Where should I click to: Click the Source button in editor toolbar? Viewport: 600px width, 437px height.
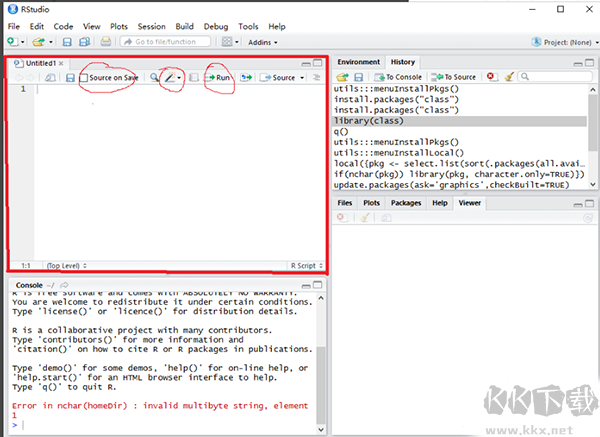278,78
